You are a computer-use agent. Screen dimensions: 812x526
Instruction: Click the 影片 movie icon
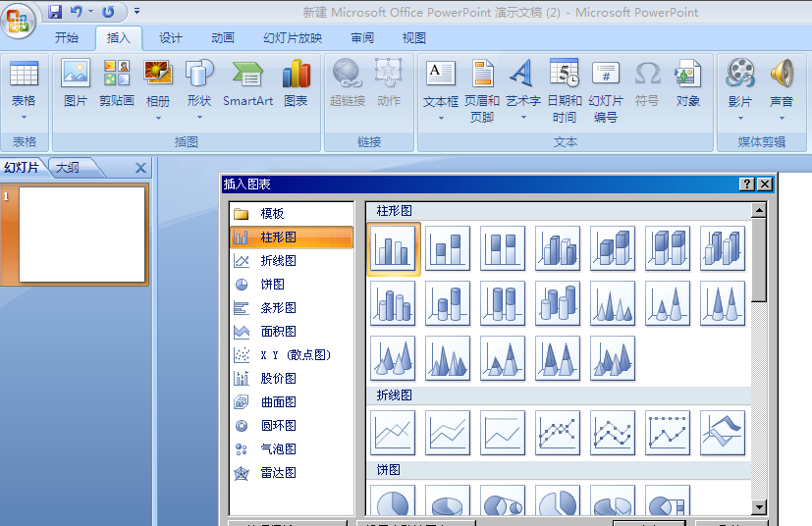click(x=740, y=73)
